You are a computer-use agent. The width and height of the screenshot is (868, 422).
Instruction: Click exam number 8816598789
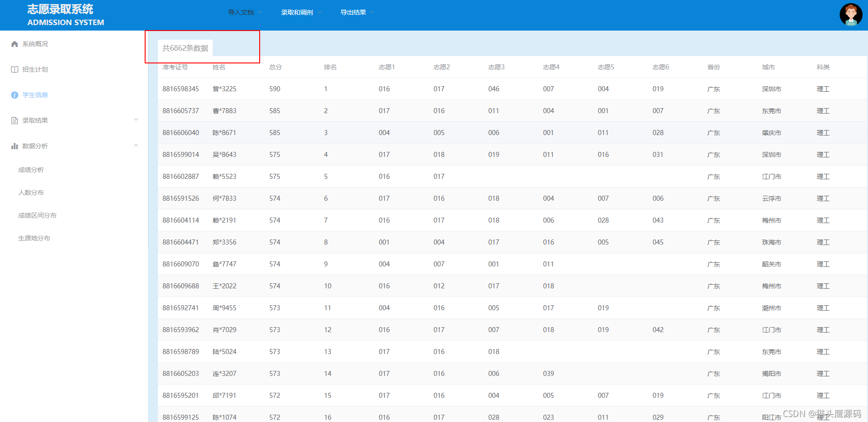[181, 352]
